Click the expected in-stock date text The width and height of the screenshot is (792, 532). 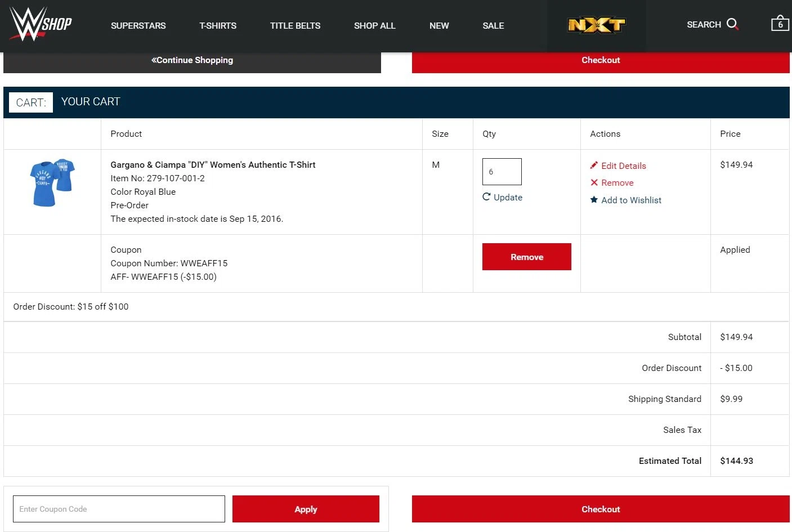[197, 218]
